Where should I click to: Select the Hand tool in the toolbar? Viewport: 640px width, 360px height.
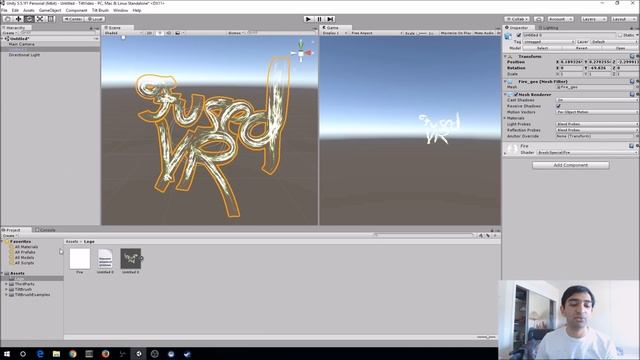point(7,19)
